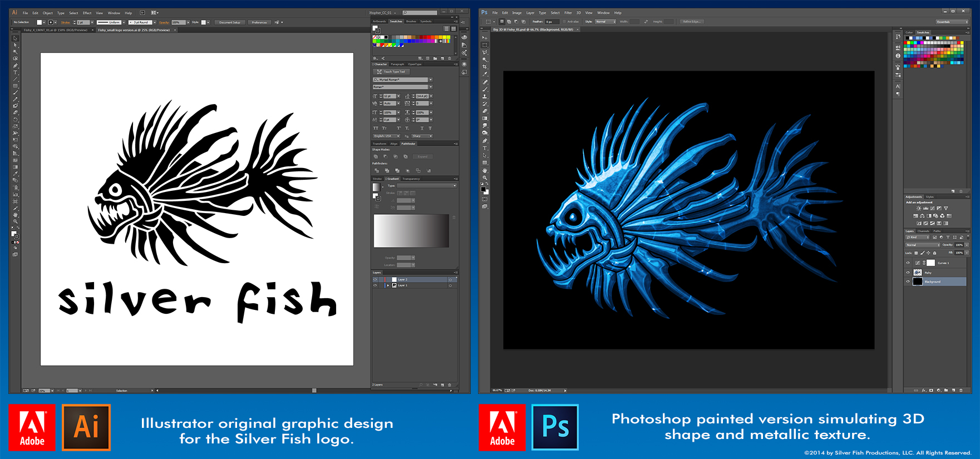This screenshot has height=459, width=980.
Task: Open the Normal blend mode dropdown
Action: [x=922, y=245]
